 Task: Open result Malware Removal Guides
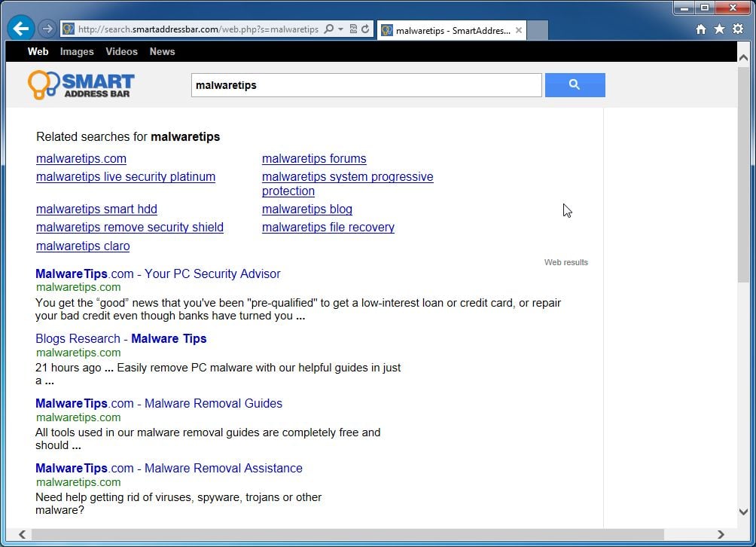pyautogui.click(x=159, y=403)
